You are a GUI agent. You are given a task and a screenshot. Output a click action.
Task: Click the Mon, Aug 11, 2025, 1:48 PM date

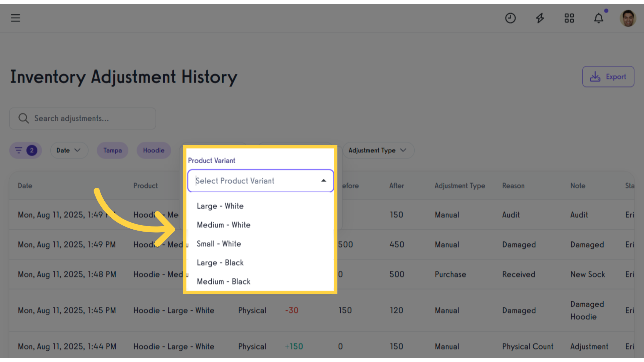pyautogui.click(x=67, y=275)
